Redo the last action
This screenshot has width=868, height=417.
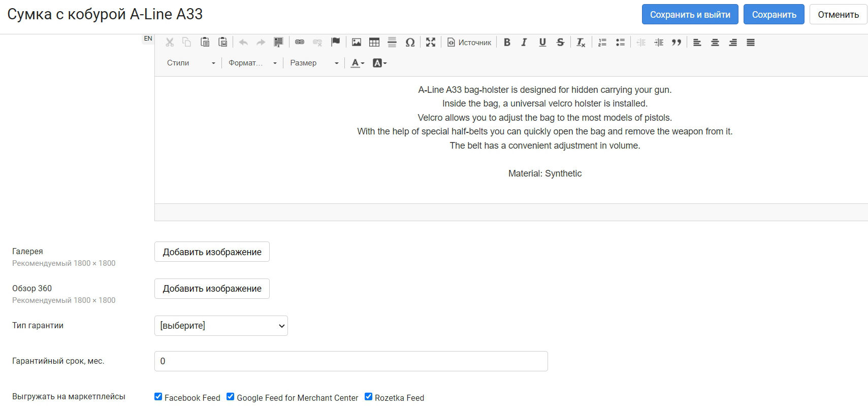tap(261, 43)
